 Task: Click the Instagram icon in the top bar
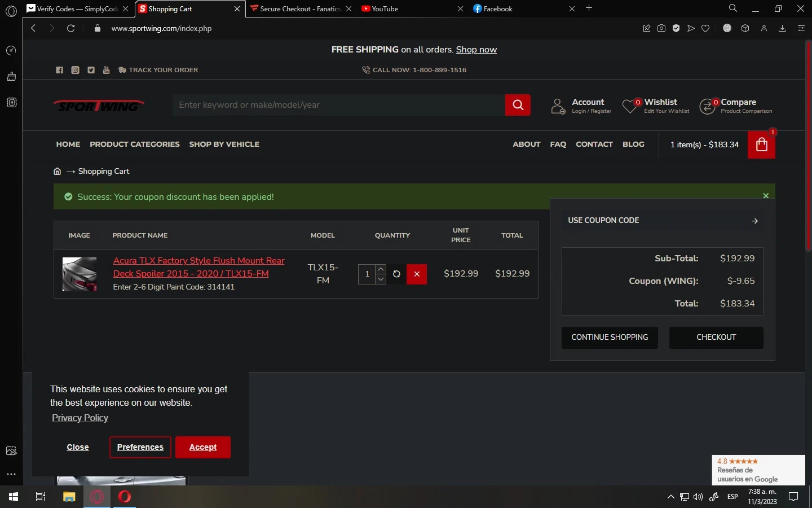coord(75,70)
